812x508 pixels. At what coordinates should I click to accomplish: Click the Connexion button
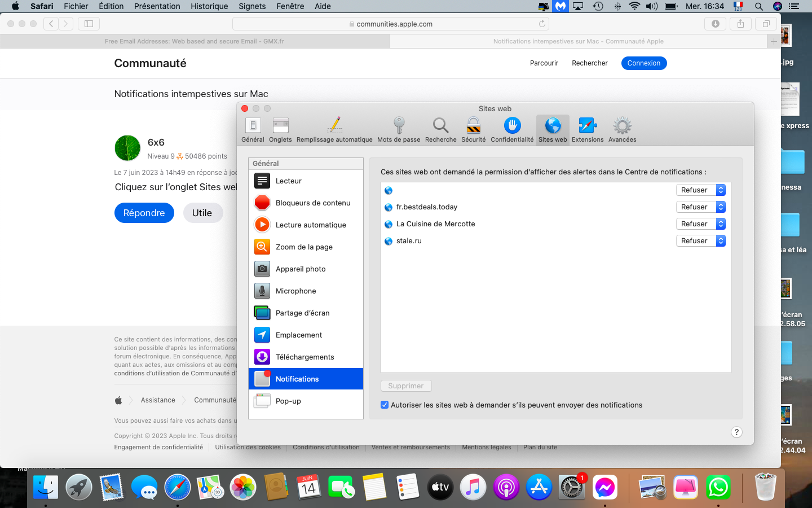[643, 63]
